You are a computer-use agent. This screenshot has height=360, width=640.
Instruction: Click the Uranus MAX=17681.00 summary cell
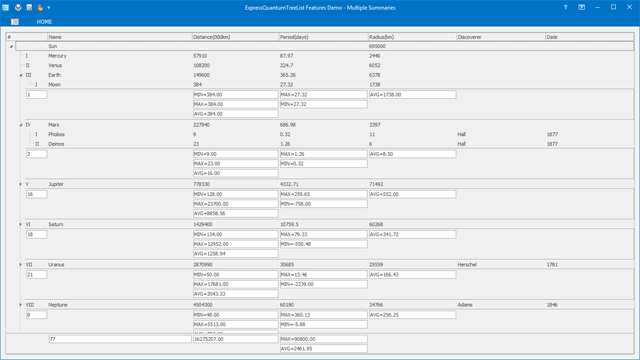pos(236,284)
